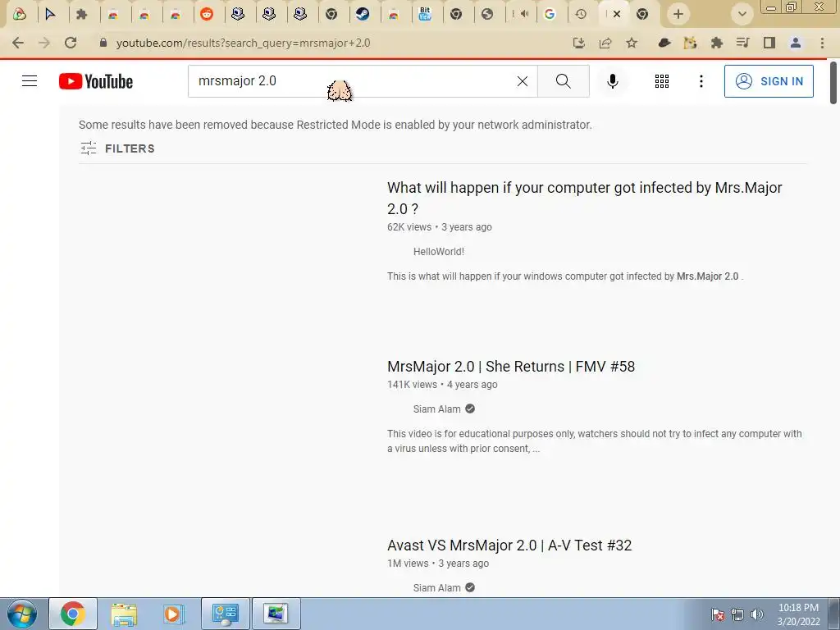Open video 'What will happen if your computer got infected'
Viewport: 840px width, 630px height.
[584, 199]
